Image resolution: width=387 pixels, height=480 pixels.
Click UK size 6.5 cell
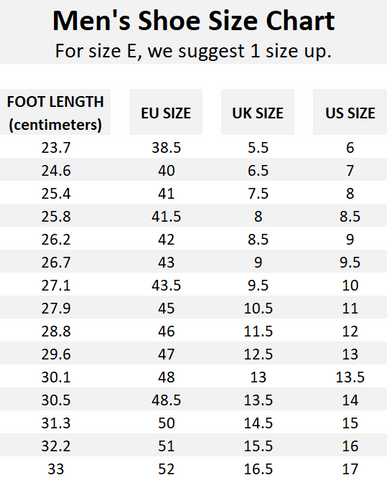pos(258,171)
